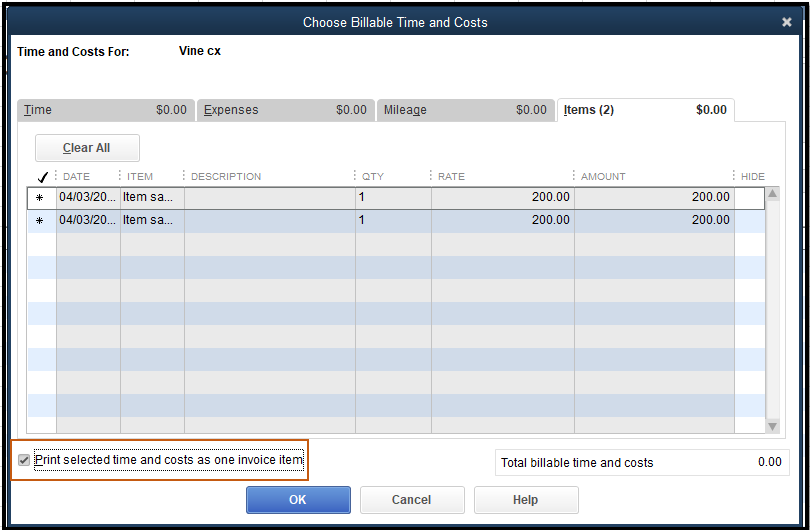This screenshot has height=530, width=810.
Task: Open Help for this dialog
Action: tap(526, 500)
